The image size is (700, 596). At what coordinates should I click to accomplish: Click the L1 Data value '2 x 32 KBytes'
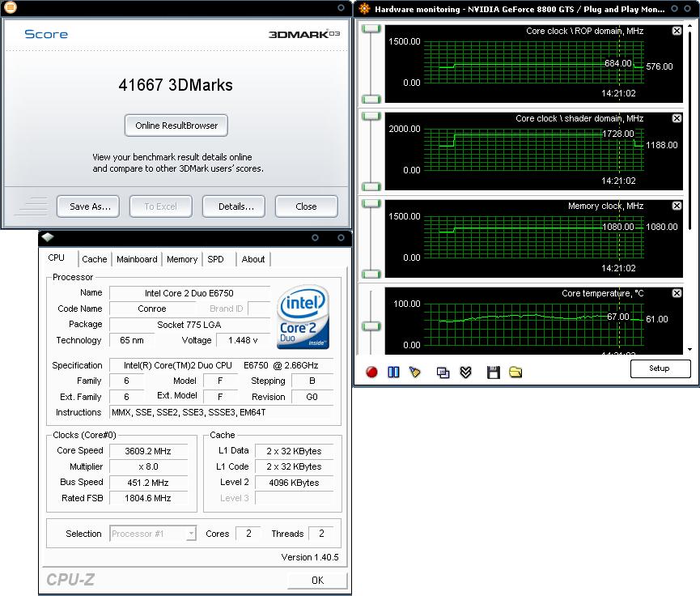coord(294,451)
